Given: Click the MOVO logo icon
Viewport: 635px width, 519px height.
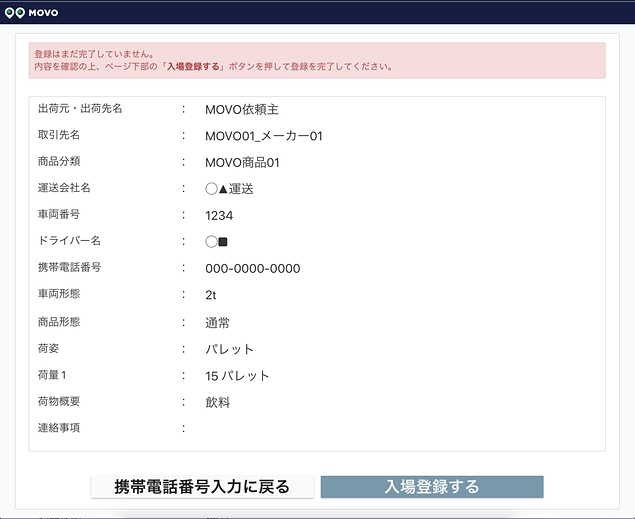Looking at the screenshot, I should [13, 12].
